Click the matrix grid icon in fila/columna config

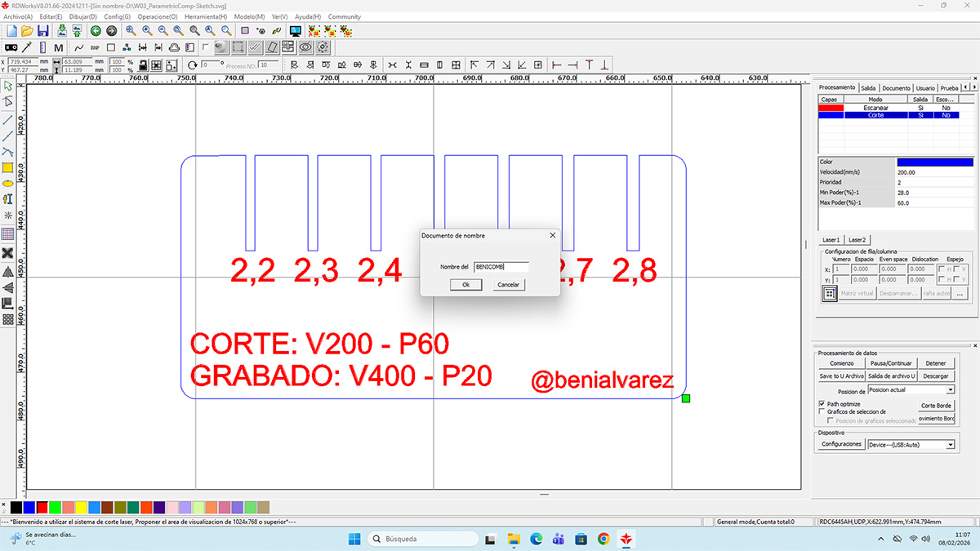[x=829, y=293]
